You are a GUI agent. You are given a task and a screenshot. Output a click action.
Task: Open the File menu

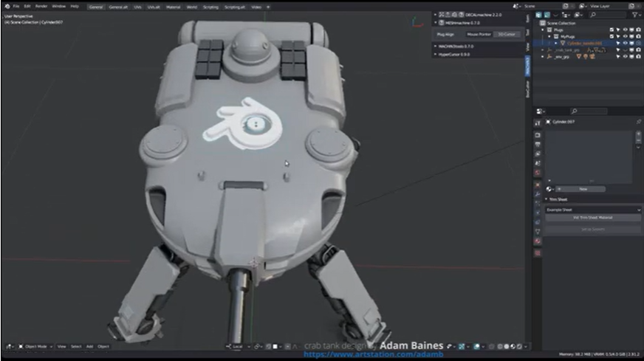[16, 7]
